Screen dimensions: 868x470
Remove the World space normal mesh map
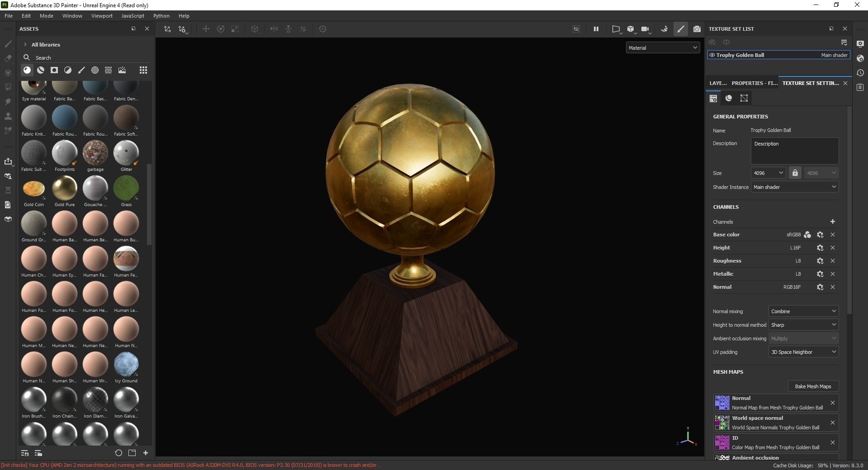(833, 423)
